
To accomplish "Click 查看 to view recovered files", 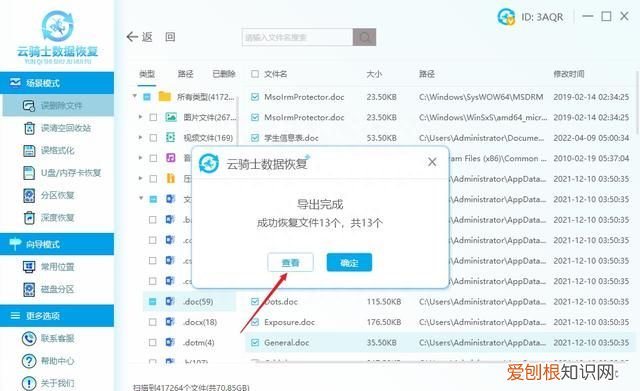I will pyautogui.click(x=291, y=262).
